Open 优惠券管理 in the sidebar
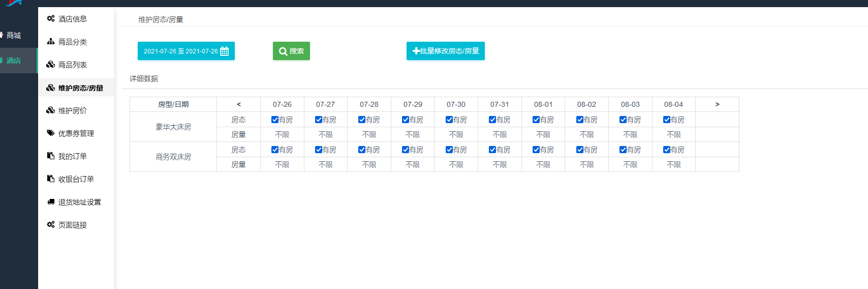 pos(76,133)
